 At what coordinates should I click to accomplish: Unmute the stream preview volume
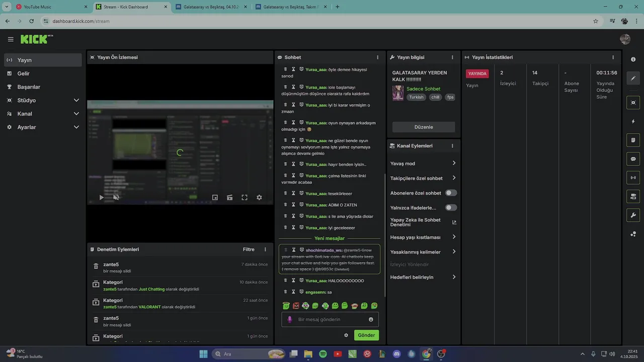[x=116, y=198]
